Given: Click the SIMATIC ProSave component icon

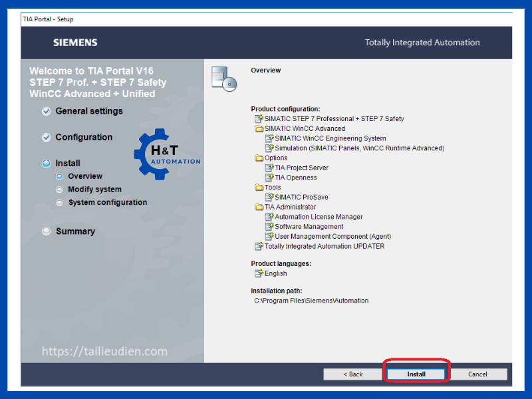Looking at the screenshot, I should click(x=269, y=198).
